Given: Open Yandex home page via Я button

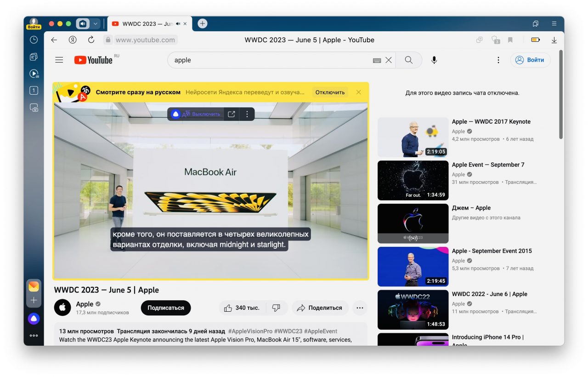Looking at the screenshot, I should pyautogui.click(x=73, y=40).
